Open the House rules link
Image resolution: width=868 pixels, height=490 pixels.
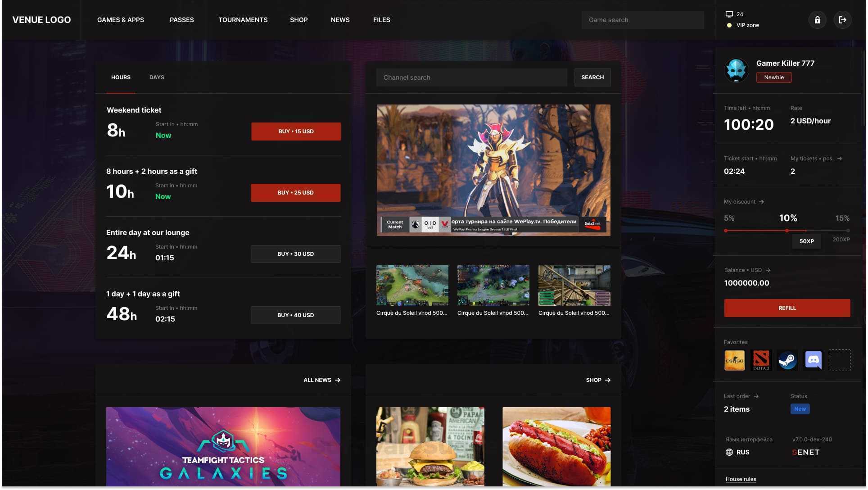[x=741, y=479]
